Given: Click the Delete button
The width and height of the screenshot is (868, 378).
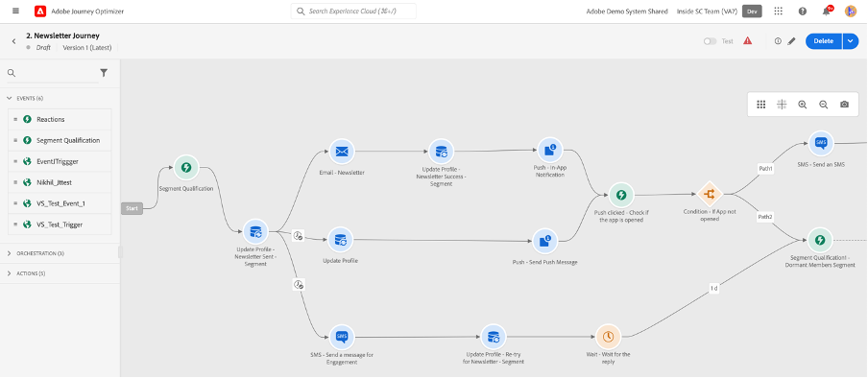Looking at the screenshot, I should click(824, 41).
